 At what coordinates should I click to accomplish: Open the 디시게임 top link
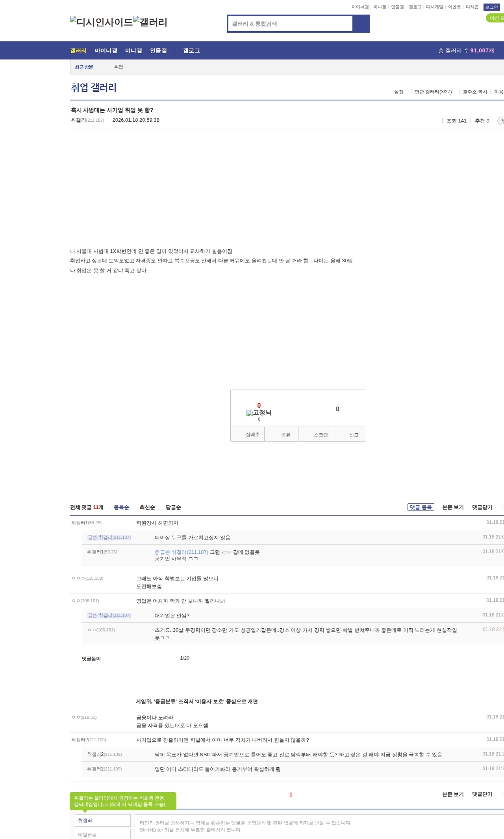click(x=434, y=7)
